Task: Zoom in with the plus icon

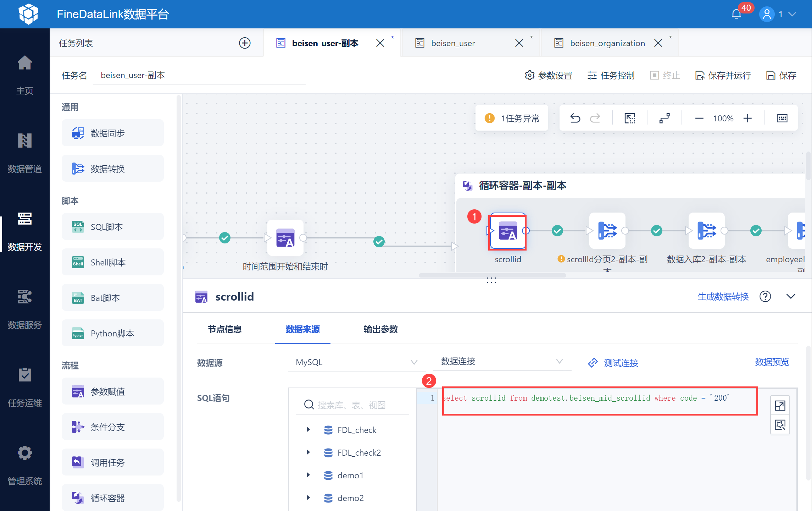Action: [747, 118]
